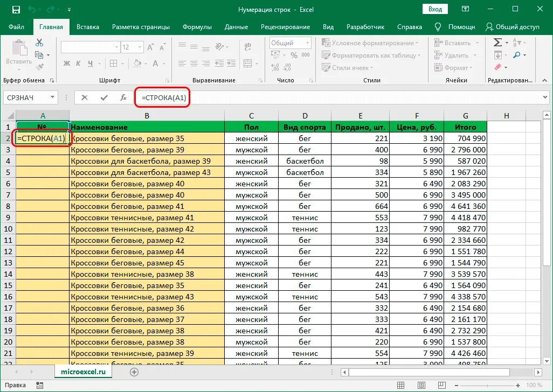553x392 pixels.
Task: Click the zoom slider bar
Action: pos(487,386)
